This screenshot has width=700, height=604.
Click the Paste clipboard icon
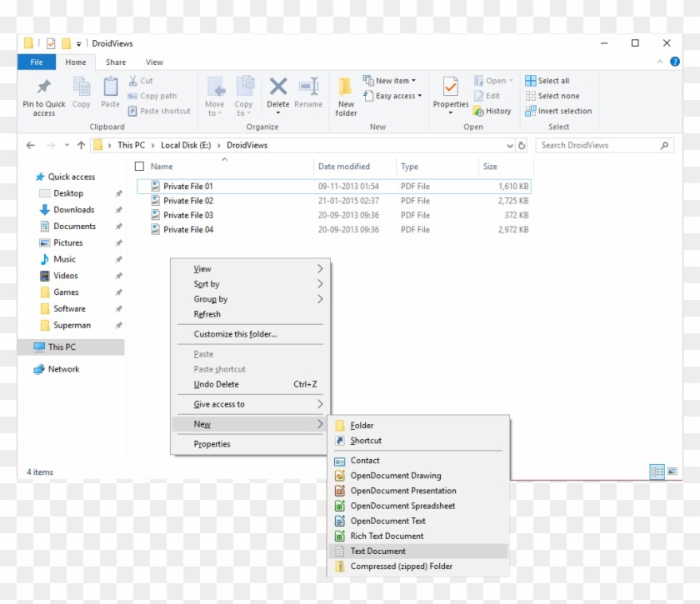(x=110, y=86)
